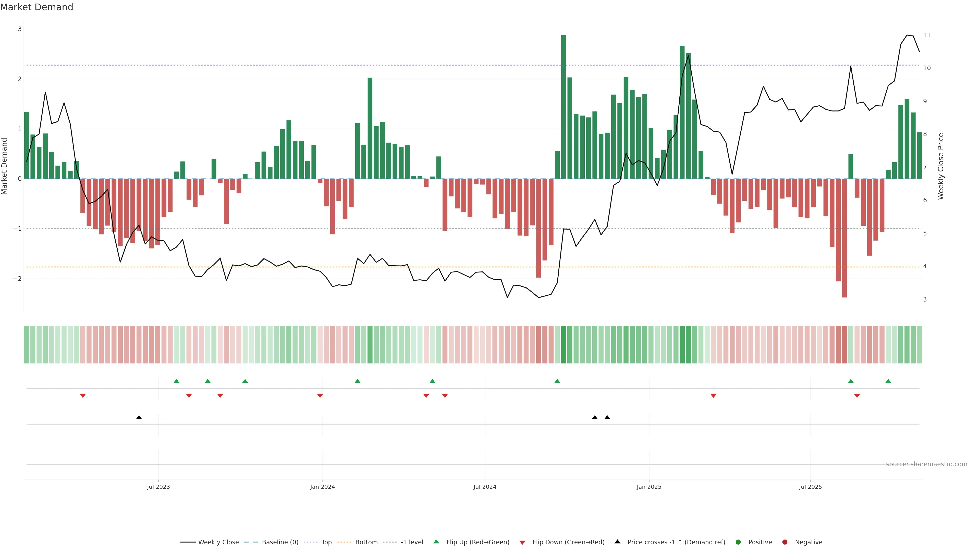Click the leftmost red Flip Down marker
This screenshot has width=980, height=551.
82,396
